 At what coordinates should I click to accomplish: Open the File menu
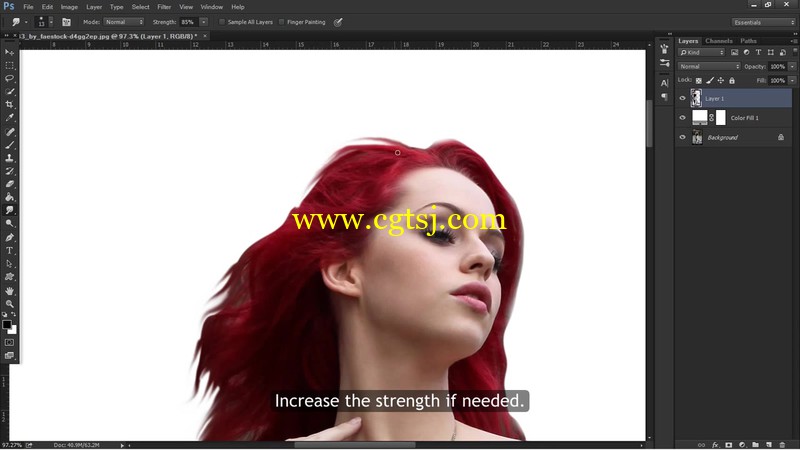click(x=28, y=7)
